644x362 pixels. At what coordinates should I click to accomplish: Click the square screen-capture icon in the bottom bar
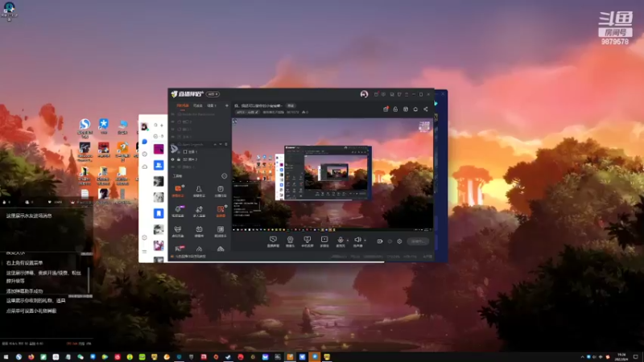pos(324,240)
